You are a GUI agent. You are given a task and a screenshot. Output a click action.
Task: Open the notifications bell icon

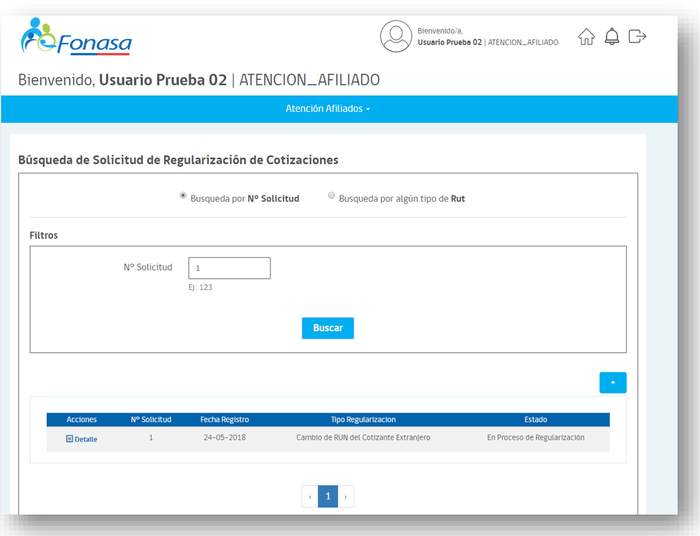pos(612,37)
